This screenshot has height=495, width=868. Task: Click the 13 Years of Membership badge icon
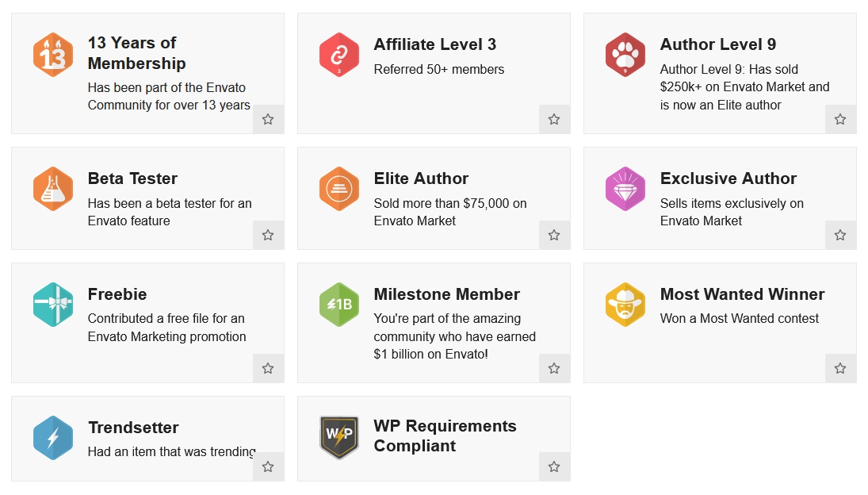[53, 55]
